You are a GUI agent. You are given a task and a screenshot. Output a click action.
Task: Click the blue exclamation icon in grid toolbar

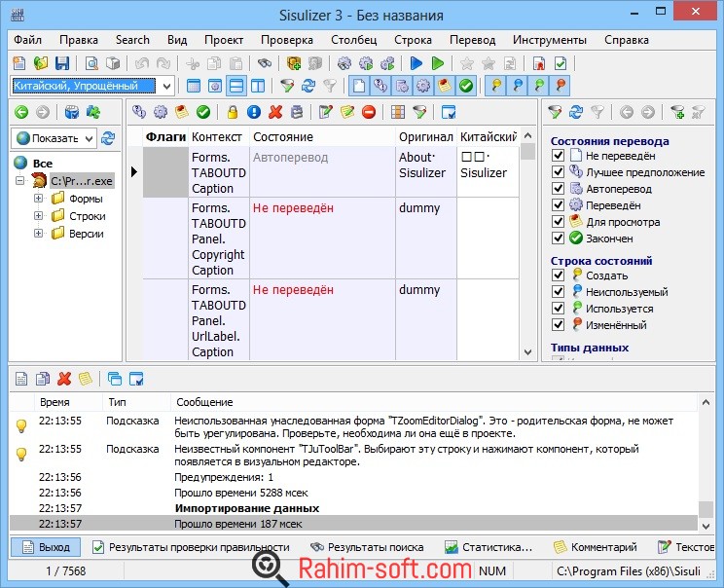(x=253, y=112)
